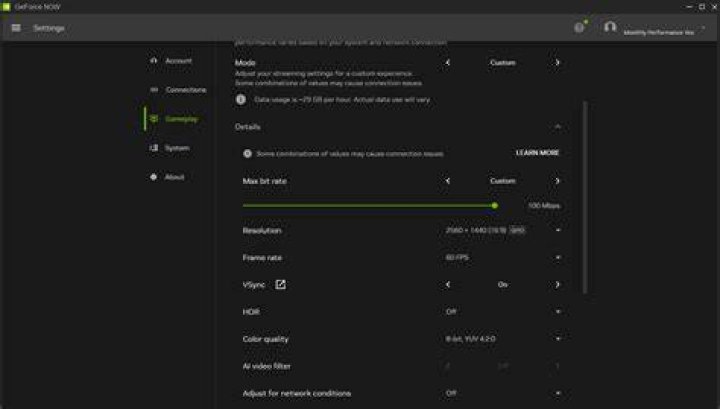Click the user profile avatar icon
Screen dimensions: 720x409
610,27
